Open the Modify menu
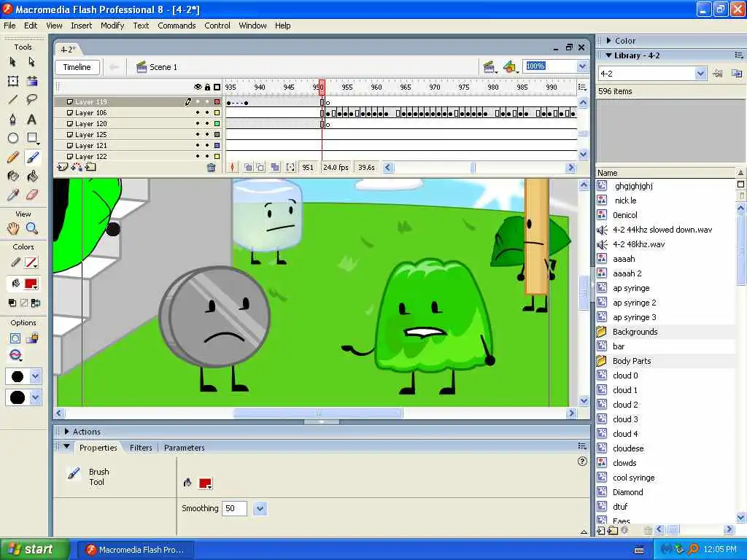This screenshot has width=747, height=560. coord(112,26)
